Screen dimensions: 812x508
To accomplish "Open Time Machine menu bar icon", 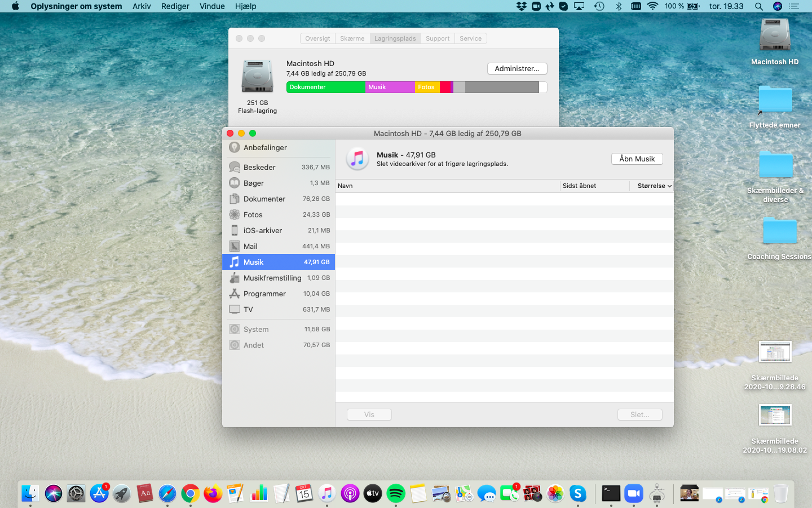I will point(599,6).
